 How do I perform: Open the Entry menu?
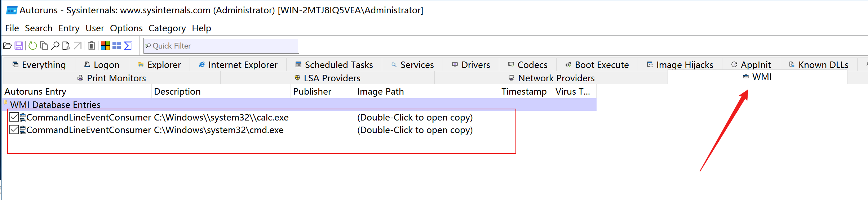(x=69, y=28)
